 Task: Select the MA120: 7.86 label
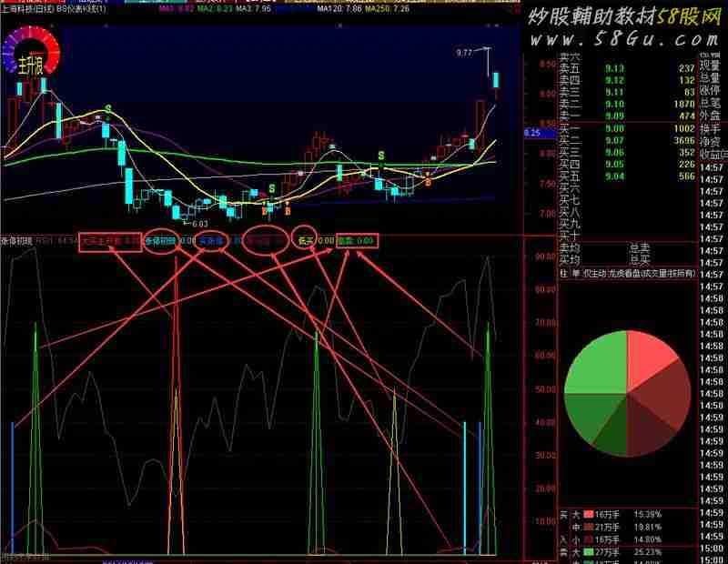pos(339,9)
